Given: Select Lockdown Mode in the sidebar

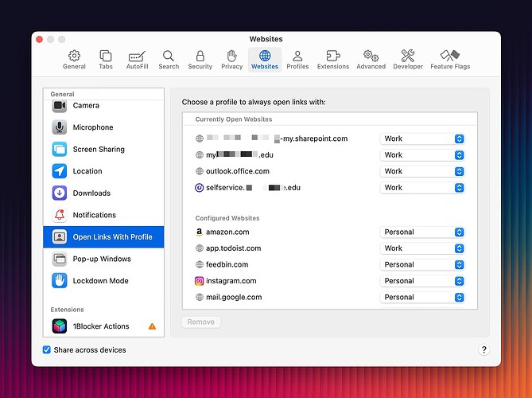Looking at the screenshot, I should click(x=100, y=281).
